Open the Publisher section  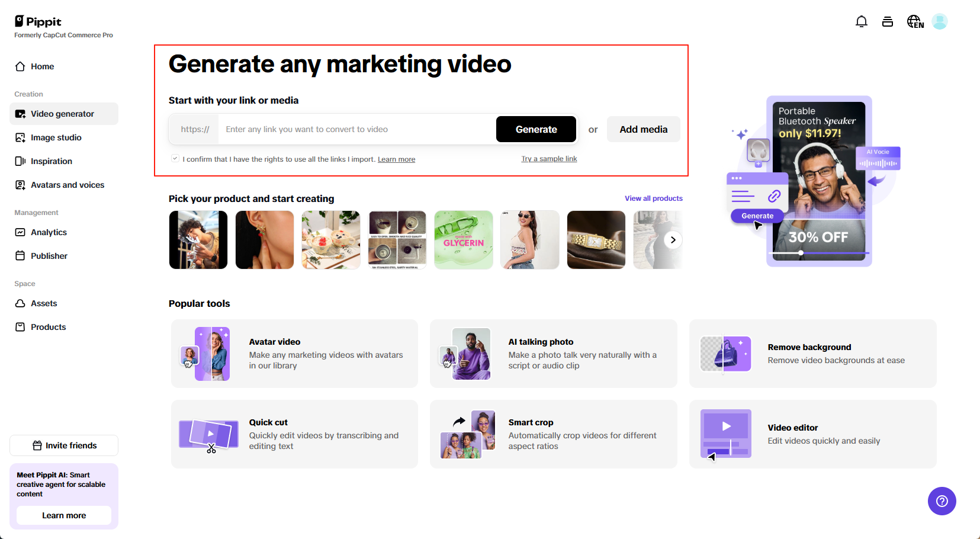49,256
